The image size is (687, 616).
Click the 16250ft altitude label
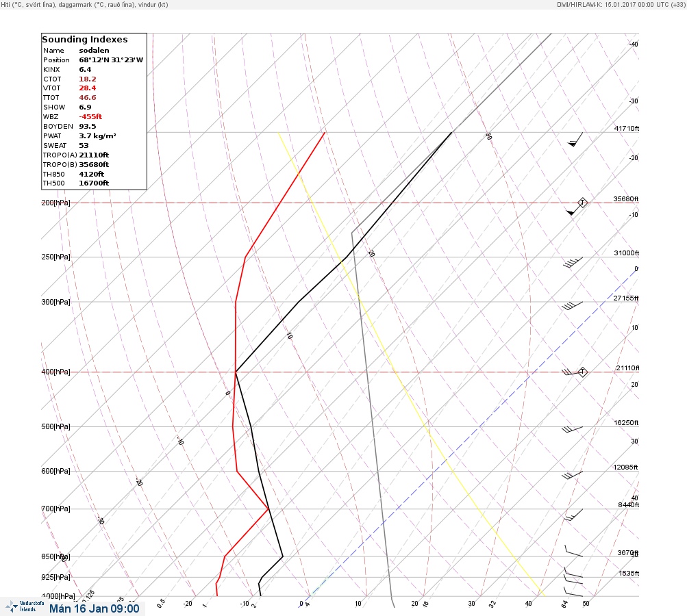pyautogui.click(x=626, y=423)
